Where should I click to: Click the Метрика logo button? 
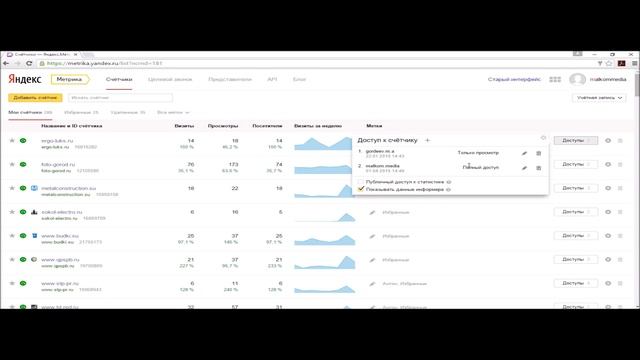pos(70,79)
